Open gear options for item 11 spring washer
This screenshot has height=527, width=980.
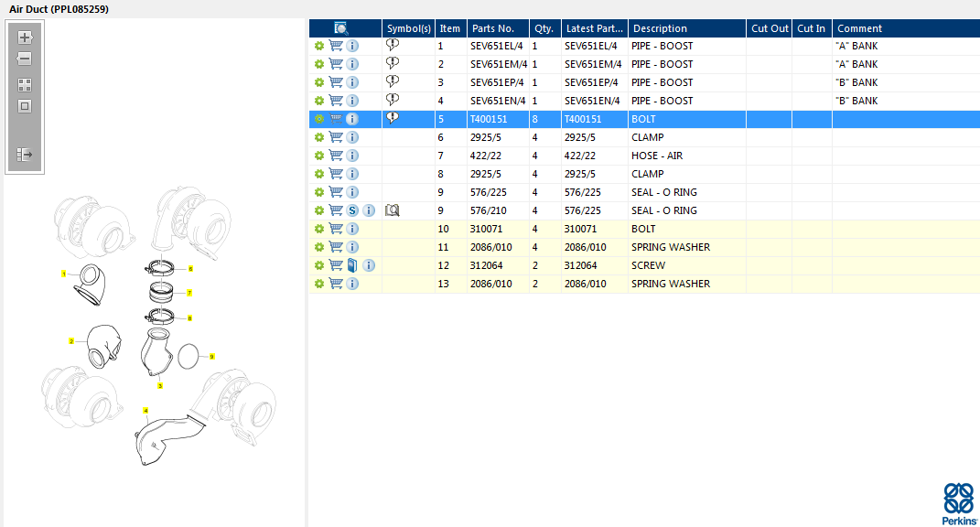(x=319, y=247)
